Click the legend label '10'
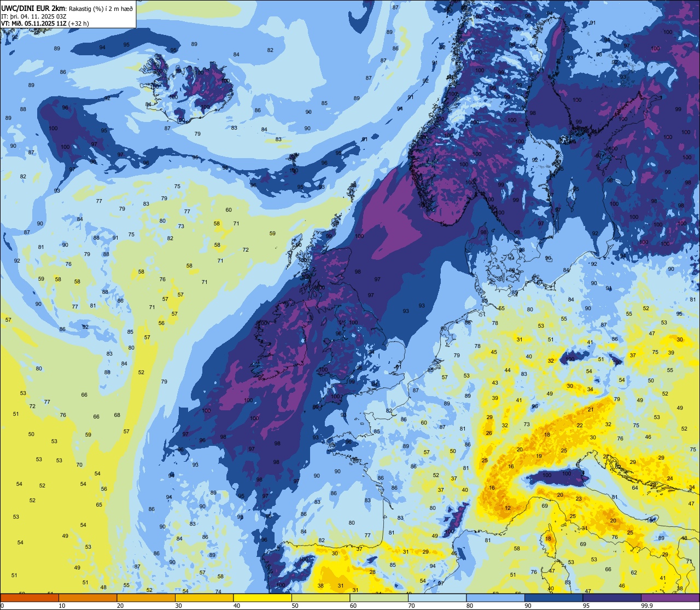Image resolution: width=700 pixels, height=610 pixels. (x=62, y=606)
